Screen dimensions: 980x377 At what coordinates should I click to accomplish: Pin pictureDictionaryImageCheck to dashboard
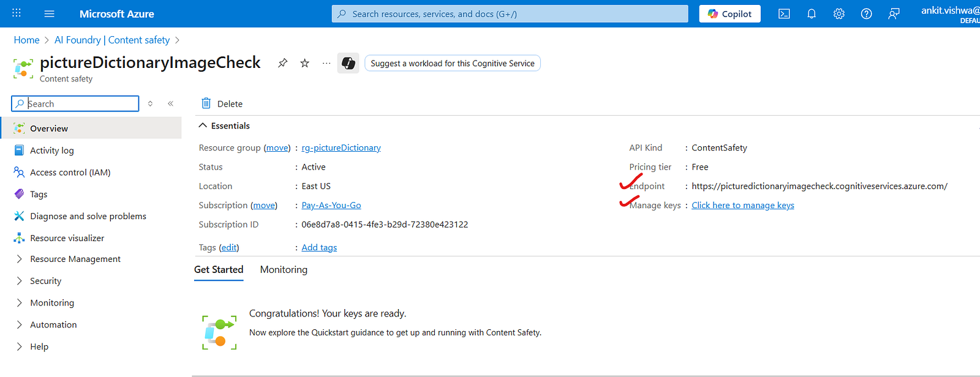pyautogui.click(x=282, y=63)
